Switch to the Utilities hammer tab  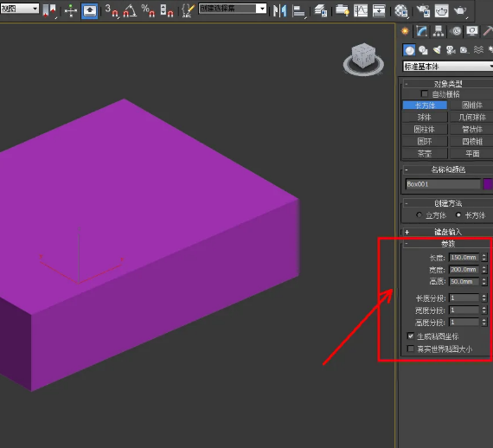[x=488, y=31]
